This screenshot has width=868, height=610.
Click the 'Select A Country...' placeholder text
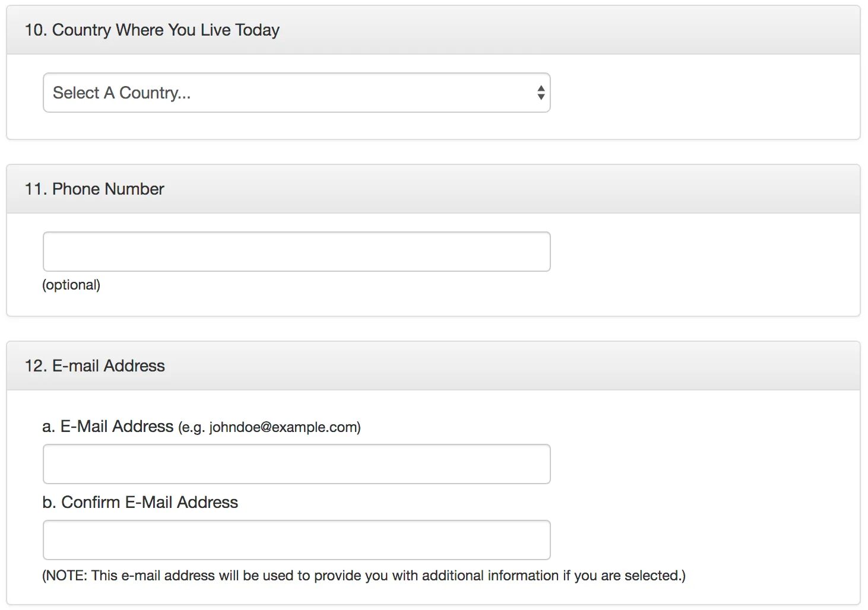click(122, 93)
